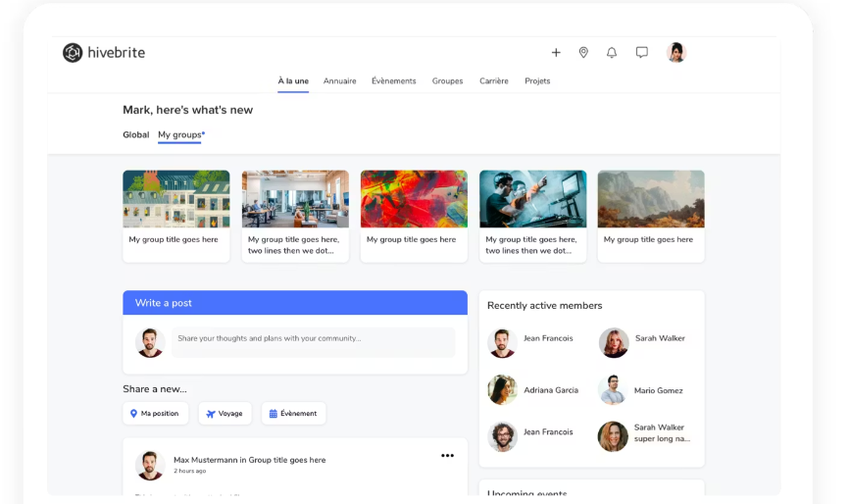This screenshot has height=504, width=850.
Task: Click curly-haired Jean Francois avatar with glasses
Action: pyautogui.click(x=503, y=436)
